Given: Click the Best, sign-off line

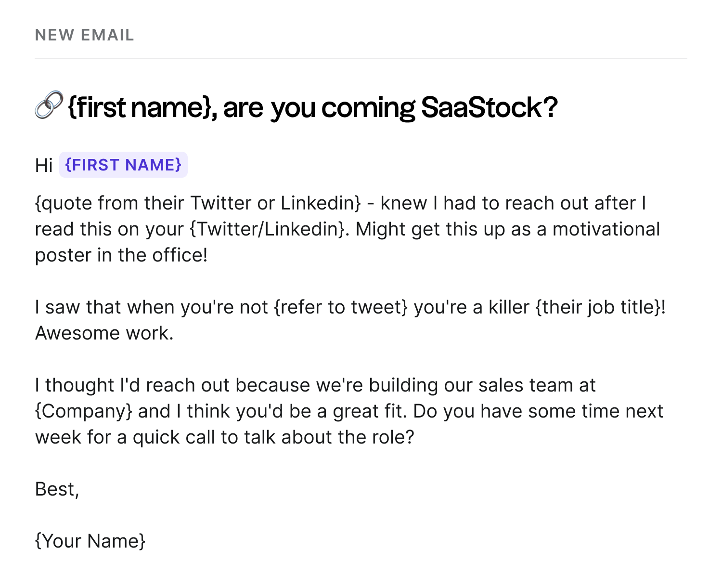Looking at the screenshot, I should 57,489.
